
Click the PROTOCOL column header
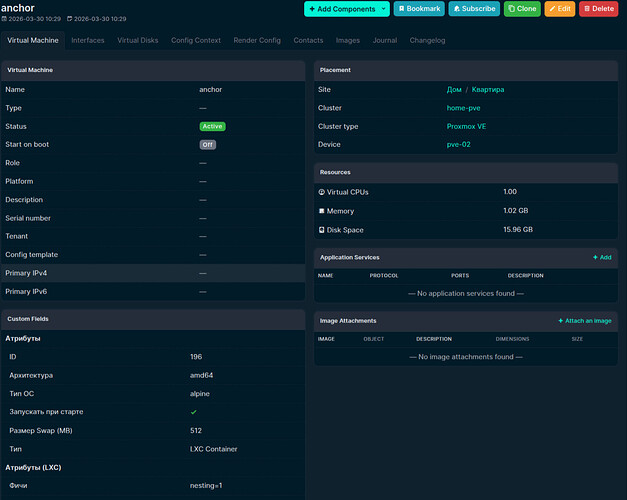[384, 276]
